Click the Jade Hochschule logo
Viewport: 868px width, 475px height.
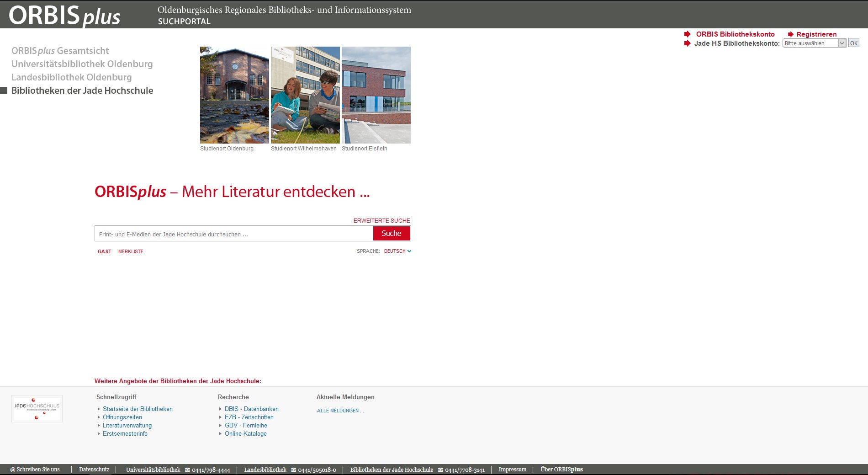tap(37, 409)
